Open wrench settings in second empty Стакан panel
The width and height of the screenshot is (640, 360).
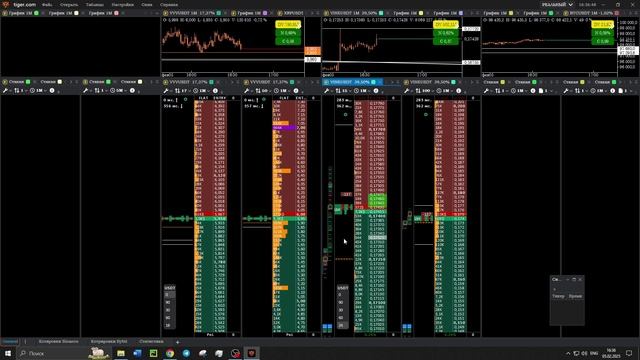click(86, 91)
